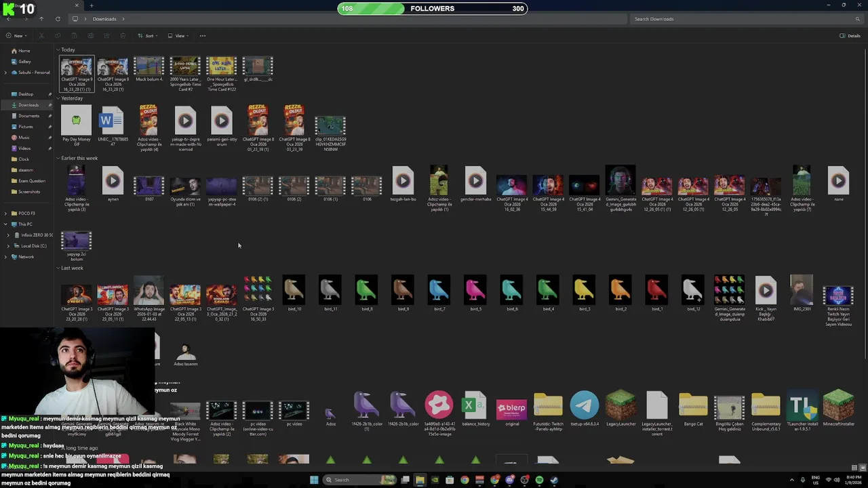Click the Up directory arrow
868x488 pixels.
pyautogui.click(x=41, y=19)
